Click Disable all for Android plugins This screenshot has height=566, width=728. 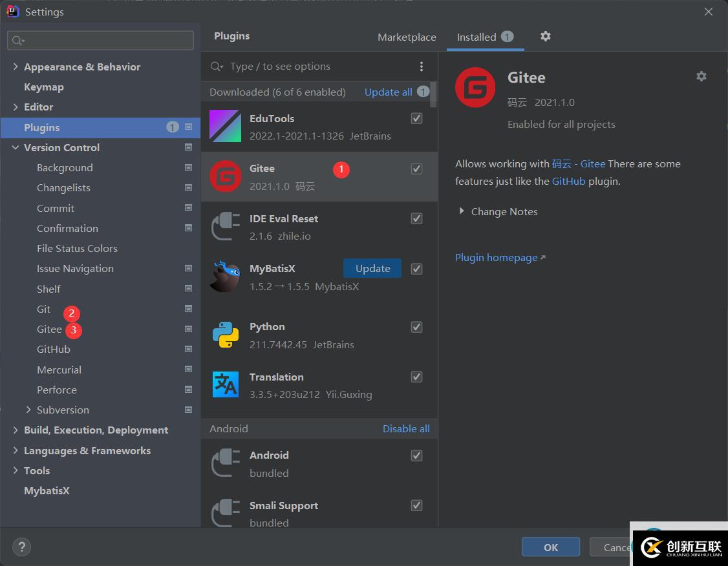(x=406, y=428)
